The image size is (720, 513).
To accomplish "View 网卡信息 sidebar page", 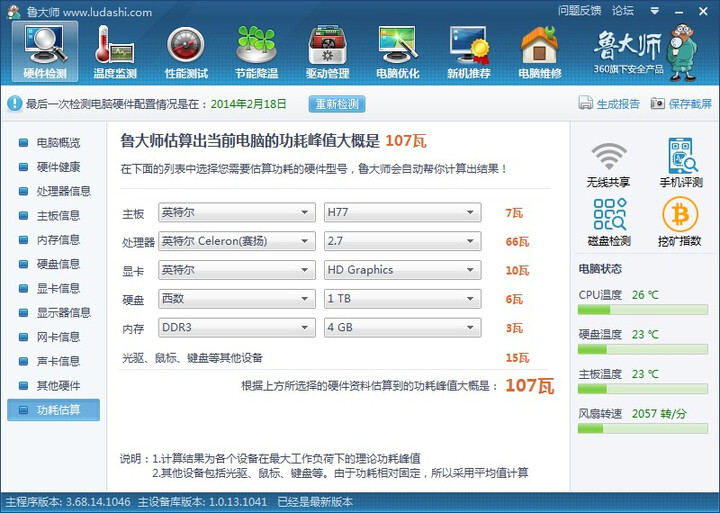I will pyautogui.click(x=53, y=338).
